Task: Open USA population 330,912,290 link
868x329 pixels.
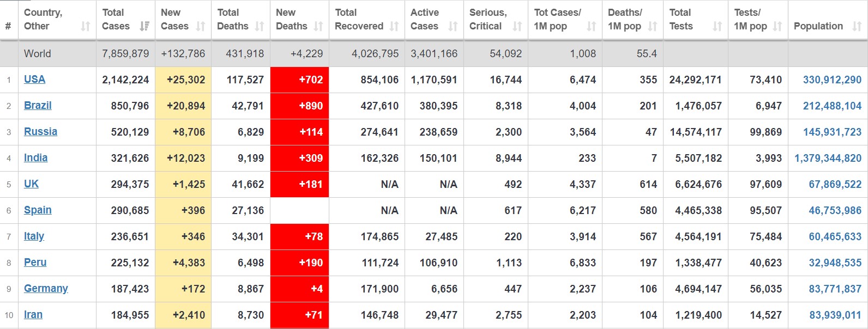Action: pyautogui.click(x=832, y=80)
